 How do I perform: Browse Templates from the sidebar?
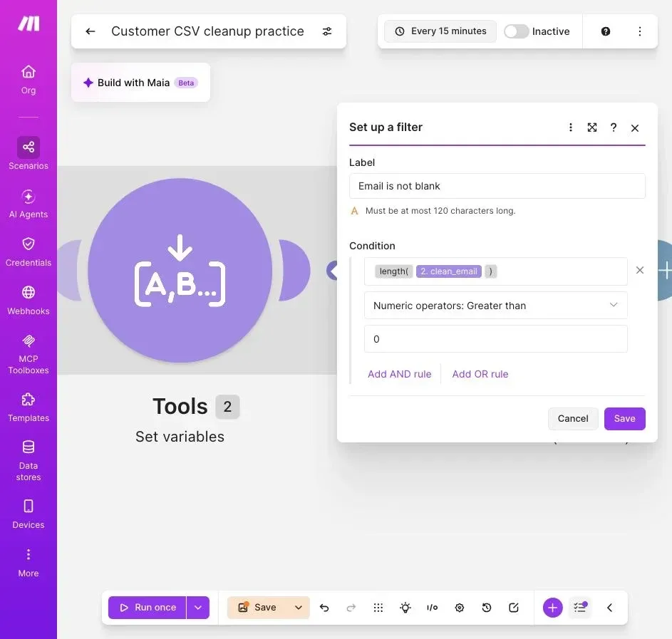(29, 407)
